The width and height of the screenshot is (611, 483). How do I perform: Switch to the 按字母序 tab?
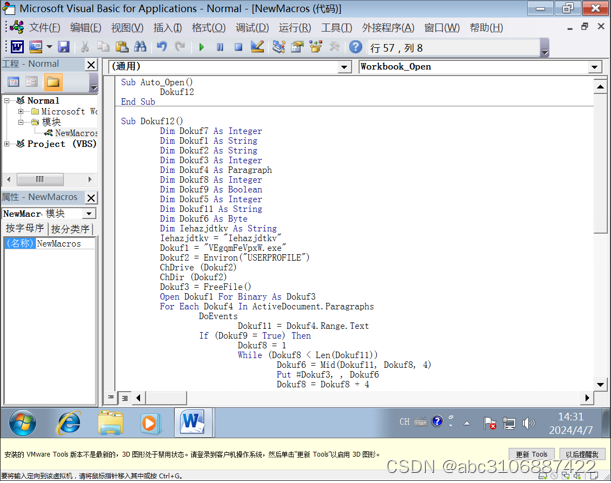coord(25,228)
